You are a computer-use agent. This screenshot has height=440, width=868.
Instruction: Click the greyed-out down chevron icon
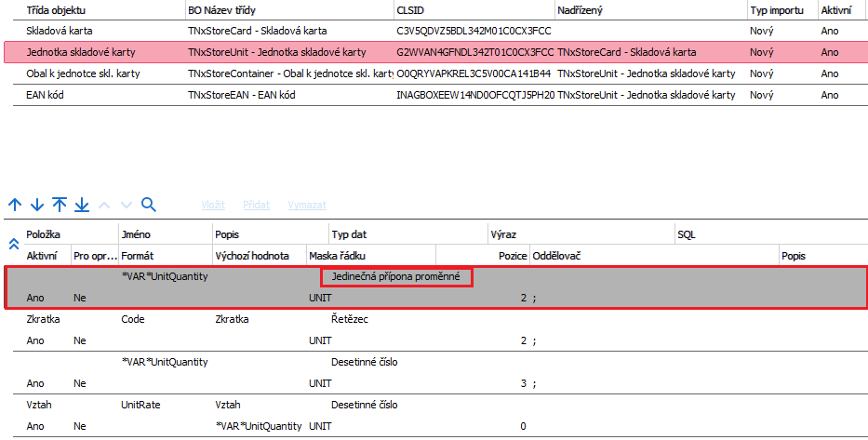click(x=127, y=205)
